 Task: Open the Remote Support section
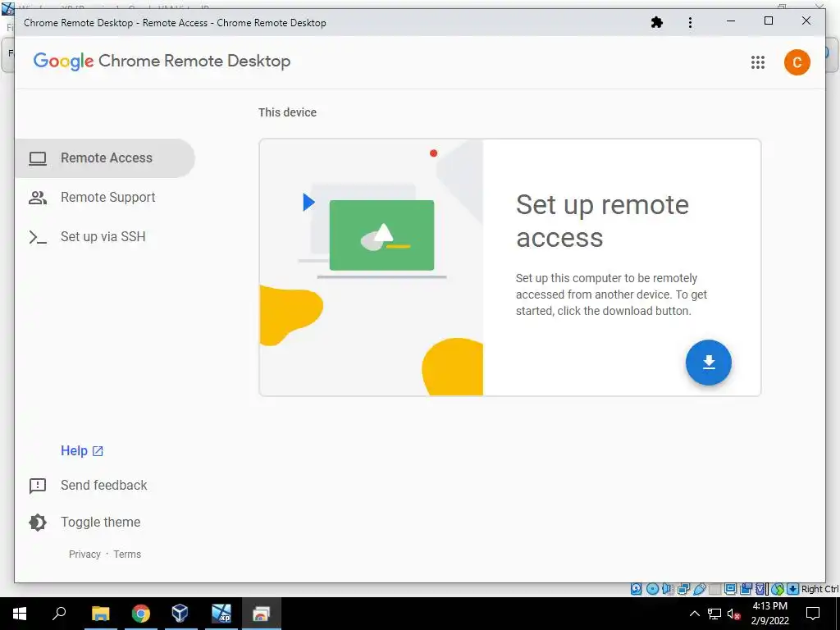tap(105, 197)
